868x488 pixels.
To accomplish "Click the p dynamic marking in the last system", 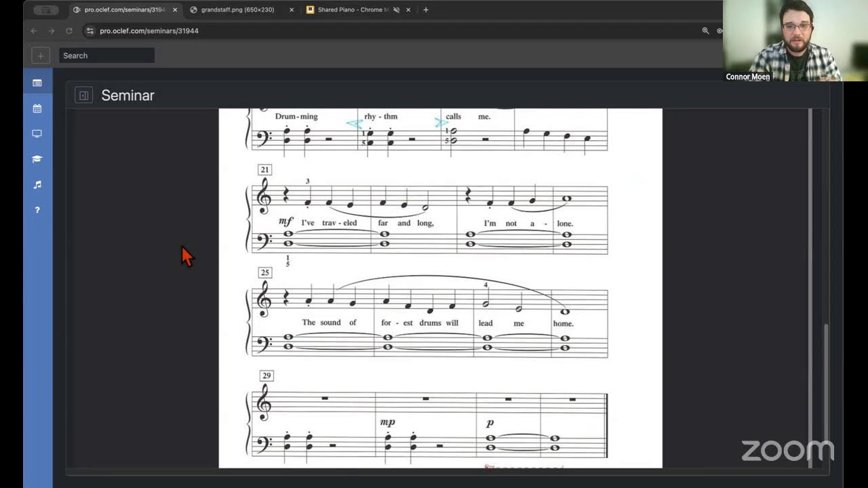I will pos(490,423).
